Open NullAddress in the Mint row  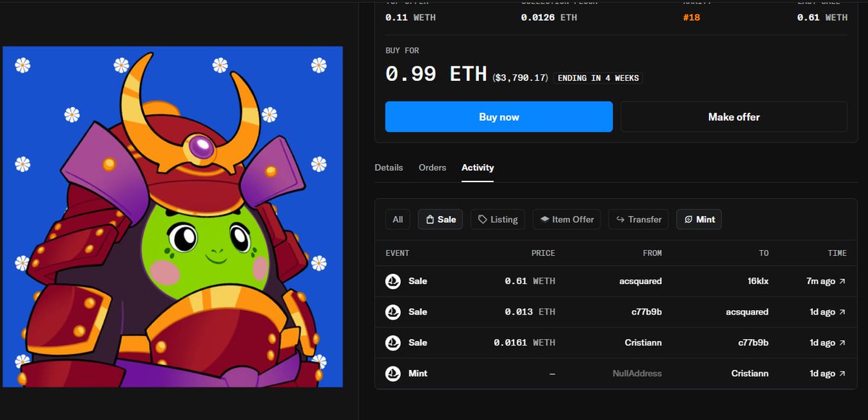tap(637, 374)
